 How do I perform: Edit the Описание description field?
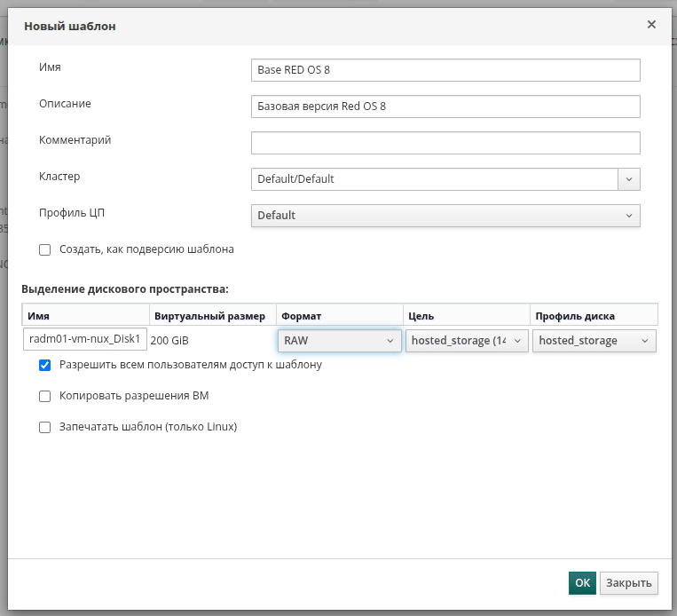pyautogui.click(x=445, y=107)
